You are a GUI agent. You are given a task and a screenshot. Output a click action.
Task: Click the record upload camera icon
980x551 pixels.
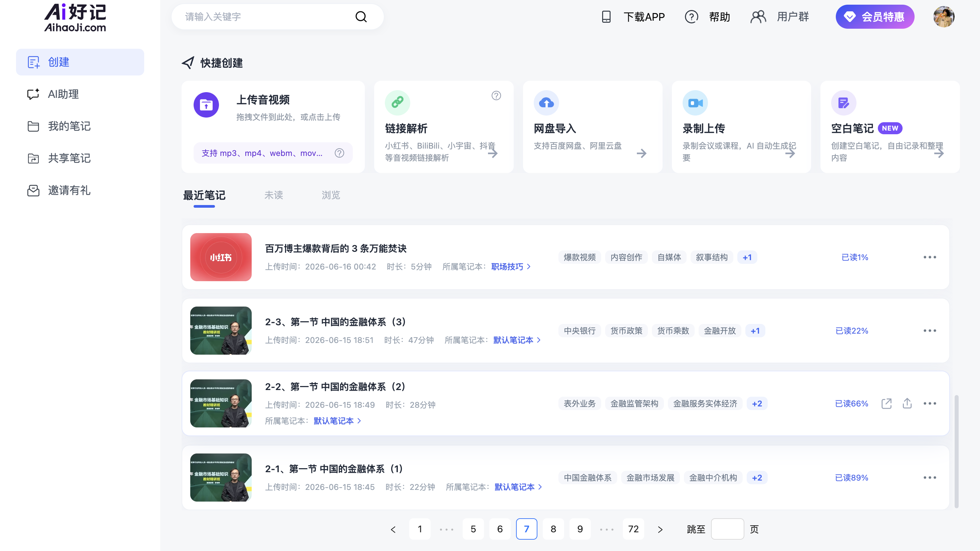coord(695,103)
